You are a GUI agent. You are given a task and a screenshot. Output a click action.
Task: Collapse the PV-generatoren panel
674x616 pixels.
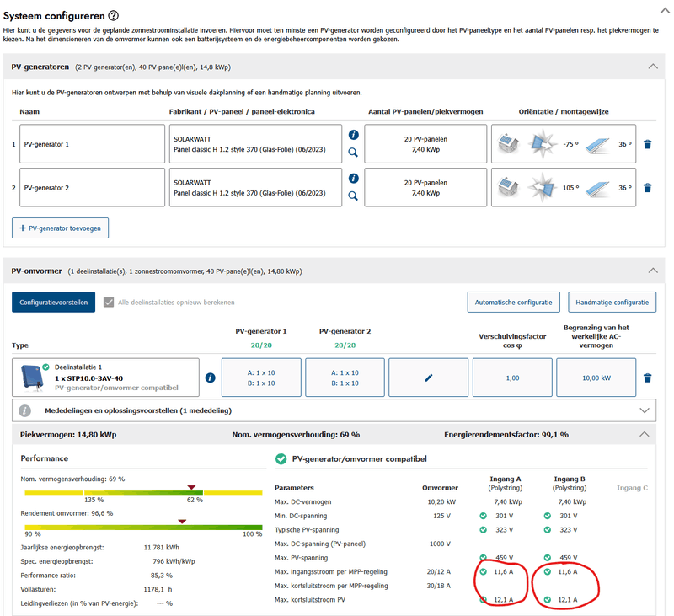[653, 66]
